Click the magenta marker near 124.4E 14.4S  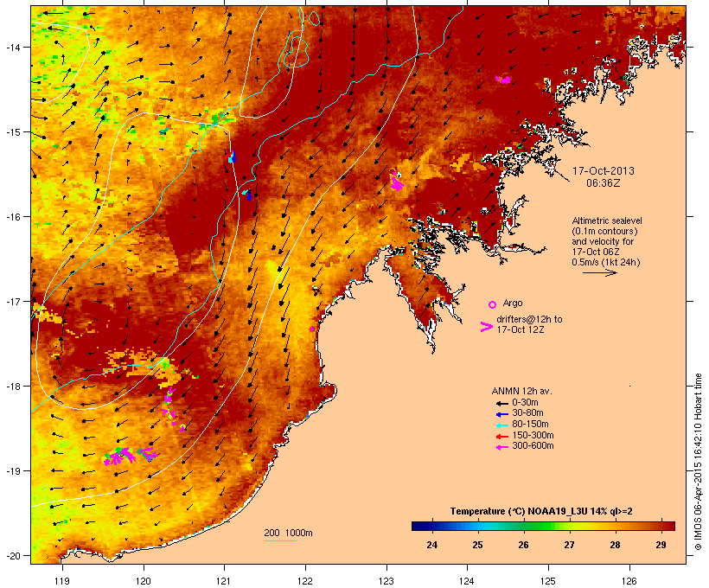click(x=503, y=80)
